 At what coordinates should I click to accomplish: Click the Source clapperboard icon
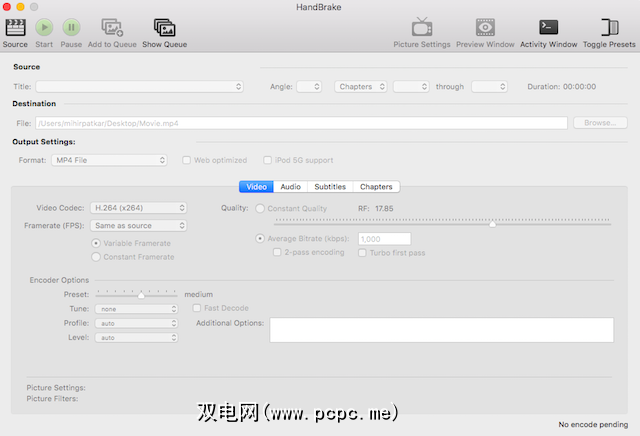[x=15, y=27]
